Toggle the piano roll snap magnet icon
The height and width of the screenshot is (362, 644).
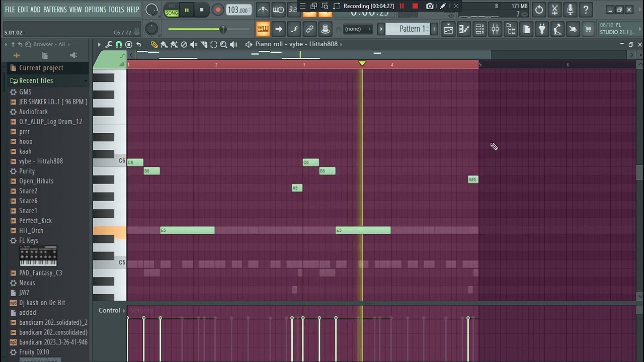(x=119, y=44)
